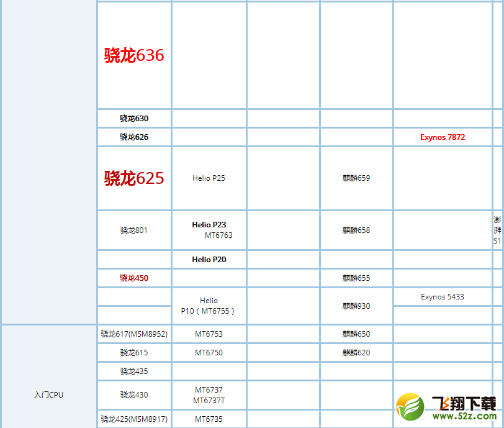Select the 澎湃S1 entry
Screen dimensions: 504x428
click(x=497, y=230)
